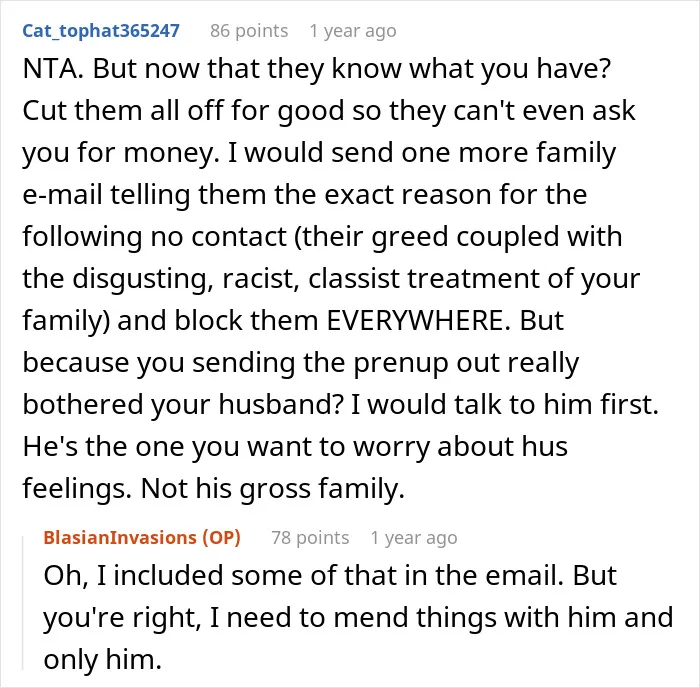Open BlasianInvasions (OP) user profile
This screenshot has width=700, height=688.
tap(142, 538)
